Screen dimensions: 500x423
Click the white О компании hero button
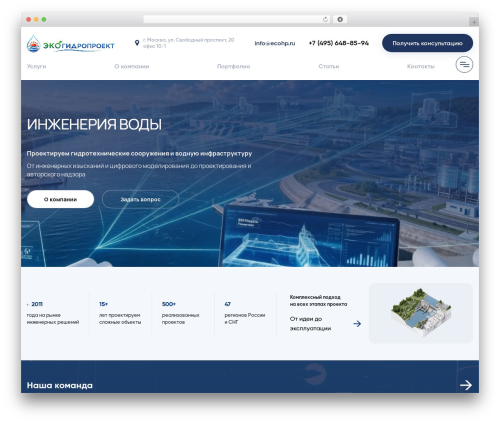click(x=60, y=199)
